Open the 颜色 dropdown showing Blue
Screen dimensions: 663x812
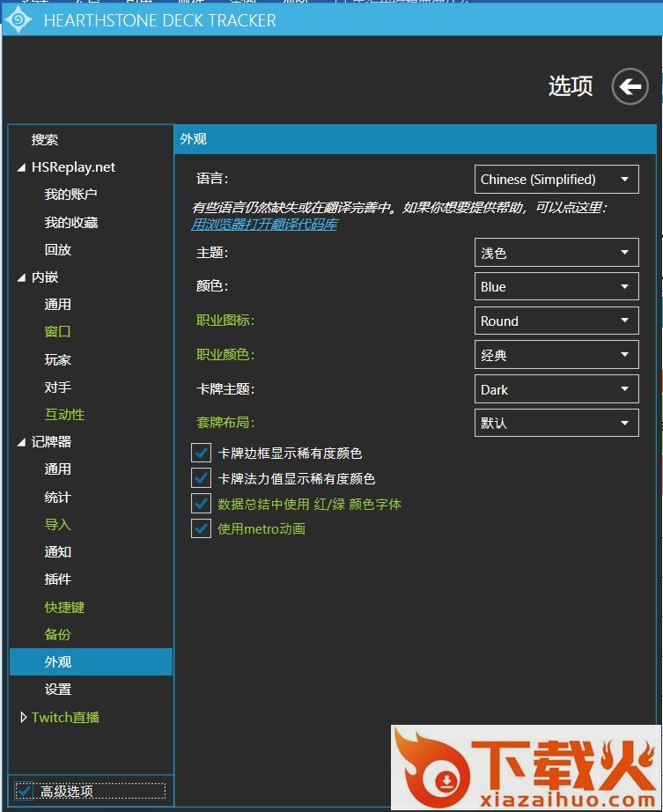pos(556,286)
